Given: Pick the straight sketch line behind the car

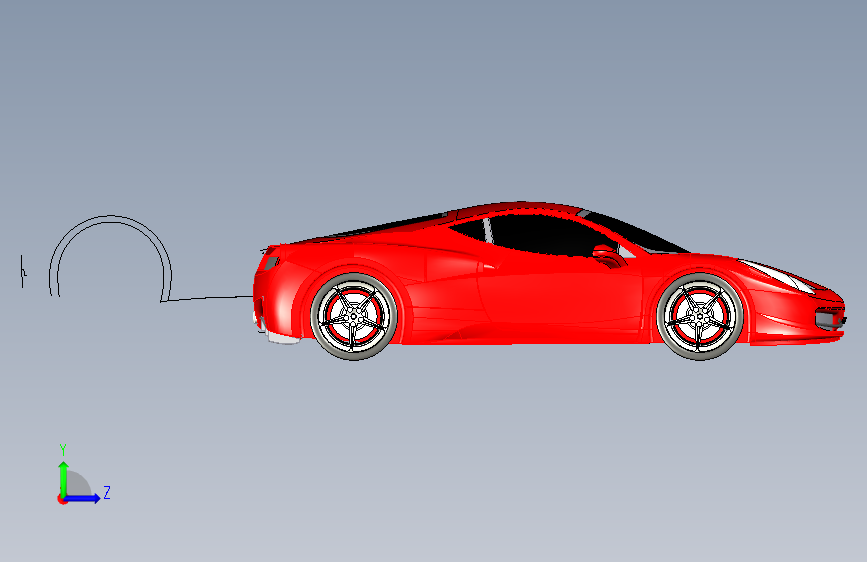Looking at the screenshot, I should pos(209,299).
